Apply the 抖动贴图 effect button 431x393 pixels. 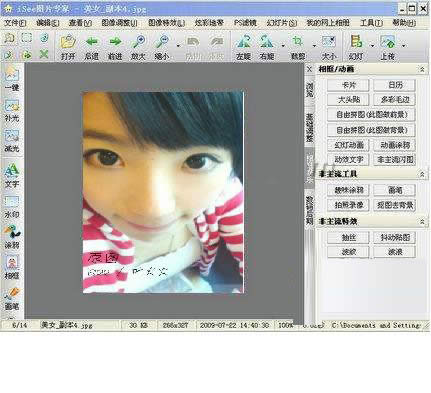click(395, 237)
